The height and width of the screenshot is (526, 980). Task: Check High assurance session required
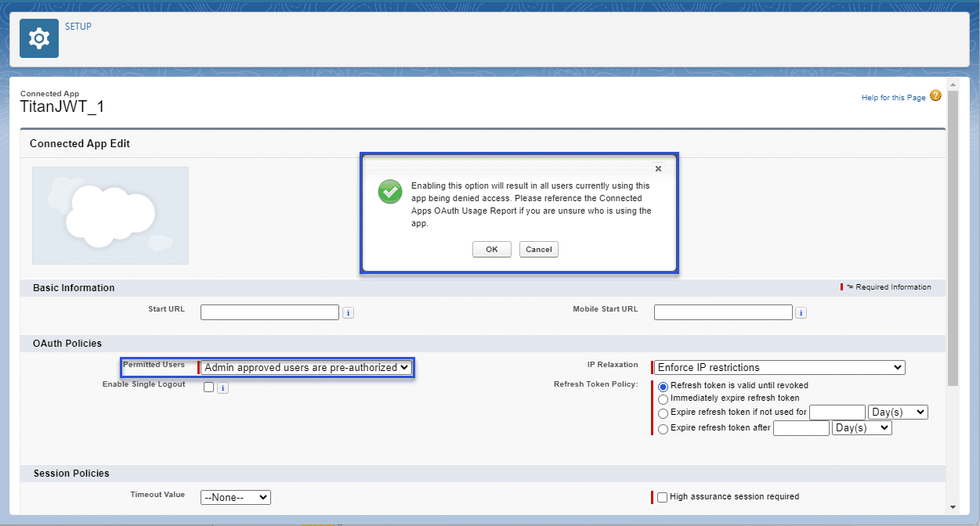click(x=662, y=496)
